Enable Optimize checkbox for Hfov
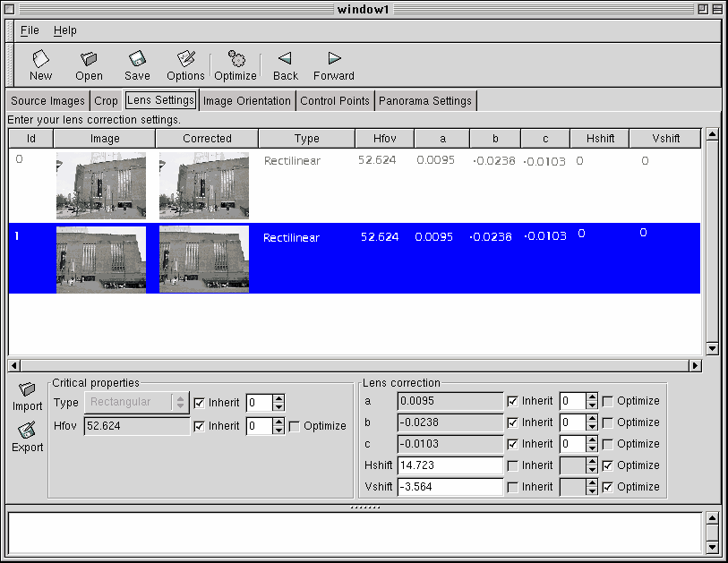Image resolution: width=728 pixels, height=563 pixels. pos(295,426)
